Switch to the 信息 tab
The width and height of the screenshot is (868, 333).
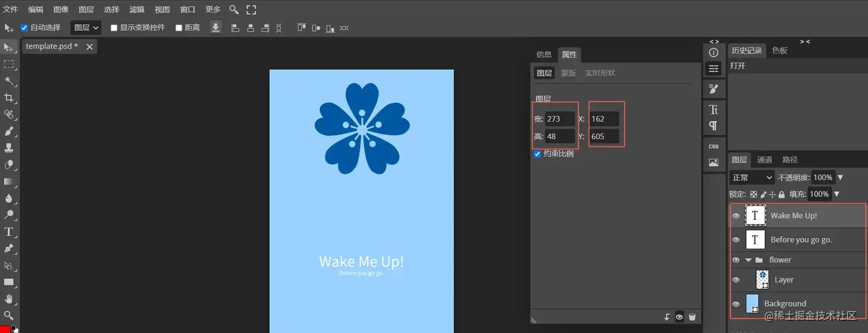pyautogui.click(x=544, y=55)
